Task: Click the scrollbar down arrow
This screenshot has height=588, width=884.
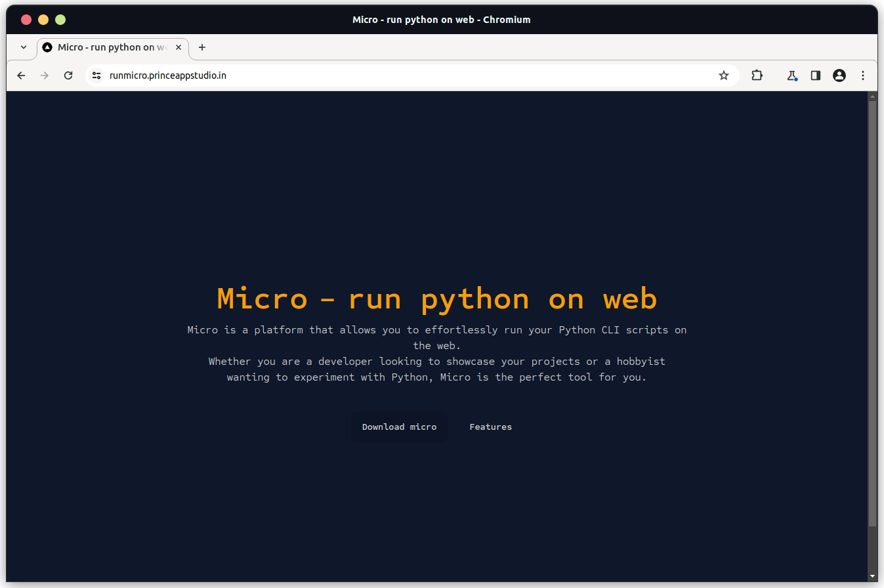Action: [872, 576]
